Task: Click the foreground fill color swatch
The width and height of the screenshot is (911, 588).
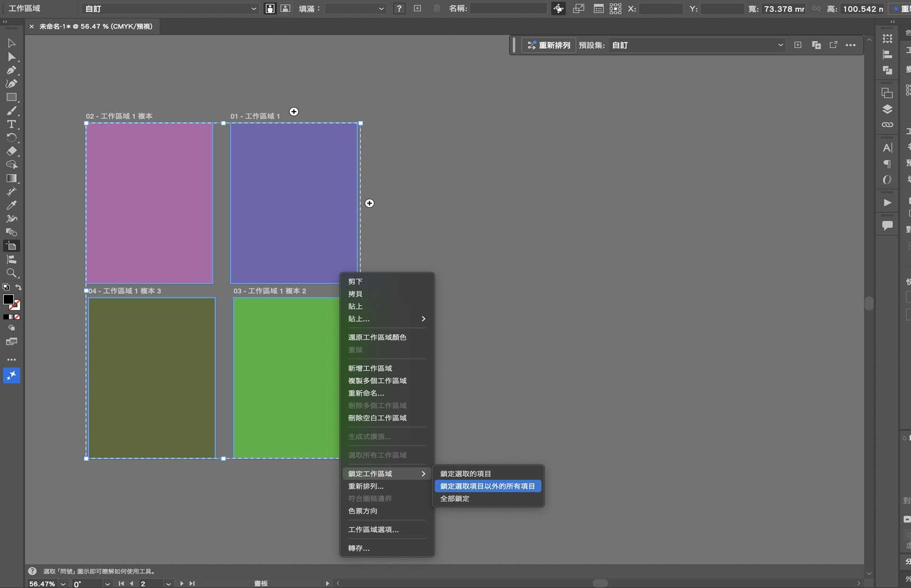Action: 8,299
